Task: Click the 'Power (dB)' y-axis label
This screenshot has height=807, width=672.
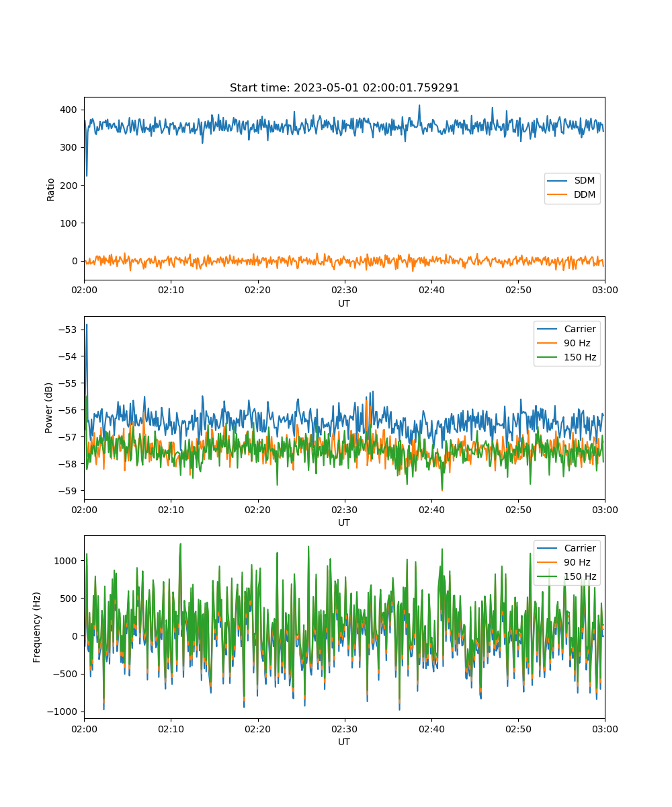Action: point(49,408)
